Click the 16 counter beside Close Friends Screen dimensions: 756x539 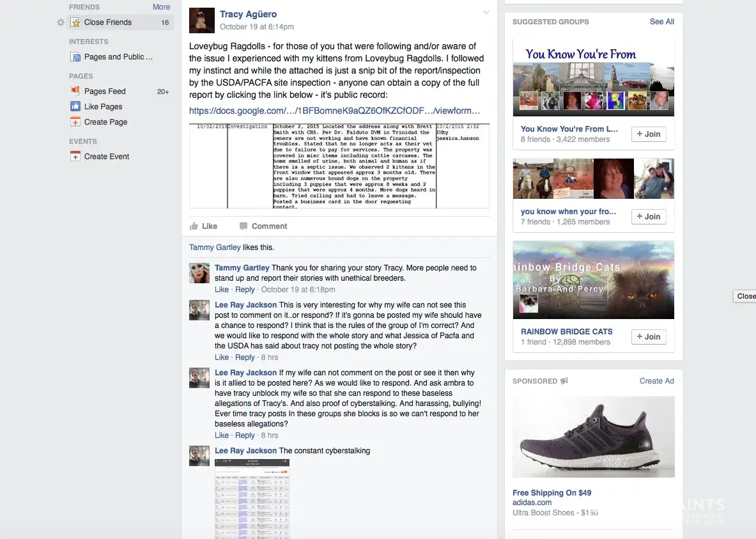[165, 22]
